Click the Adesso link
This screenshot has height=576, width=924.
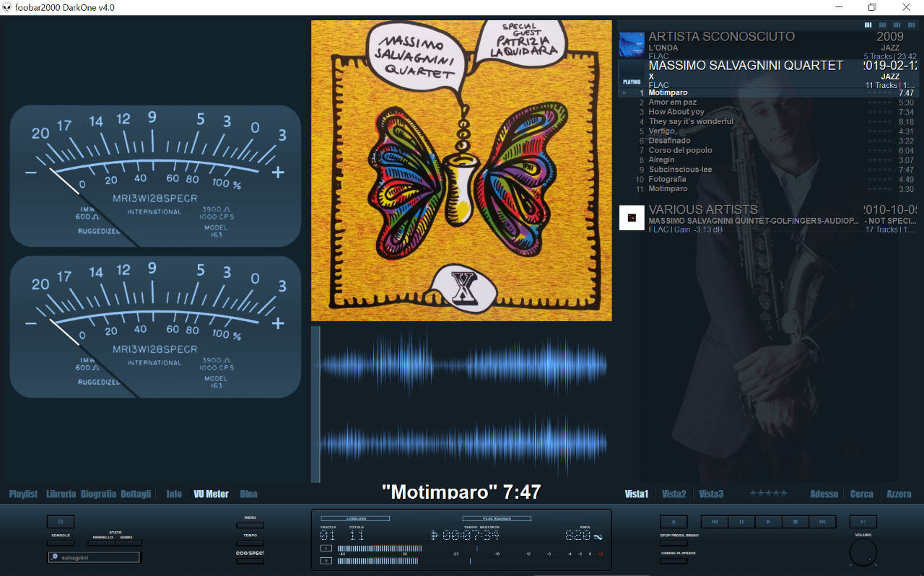(824, 494)
